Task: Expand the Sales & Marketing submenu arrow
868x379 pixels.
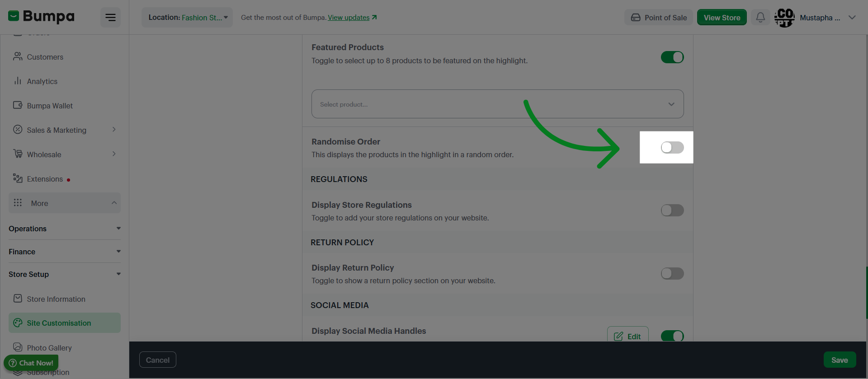Action: click(114, 130)
